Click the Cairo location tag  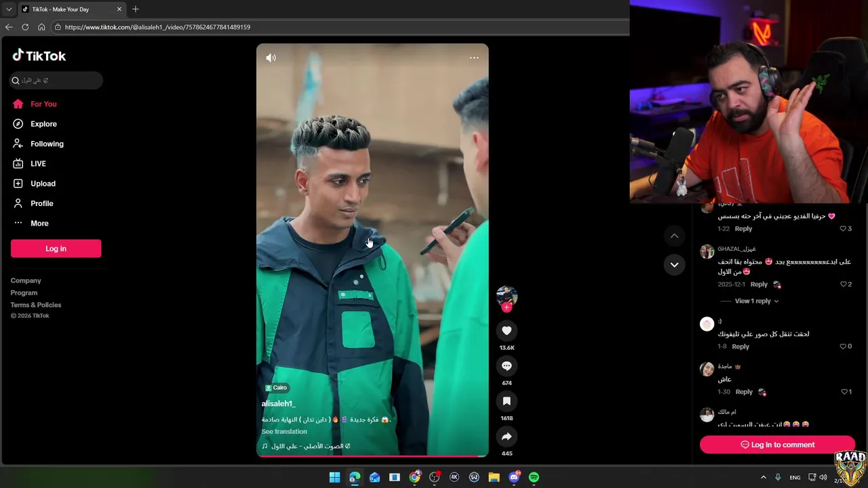click(276, 388)
